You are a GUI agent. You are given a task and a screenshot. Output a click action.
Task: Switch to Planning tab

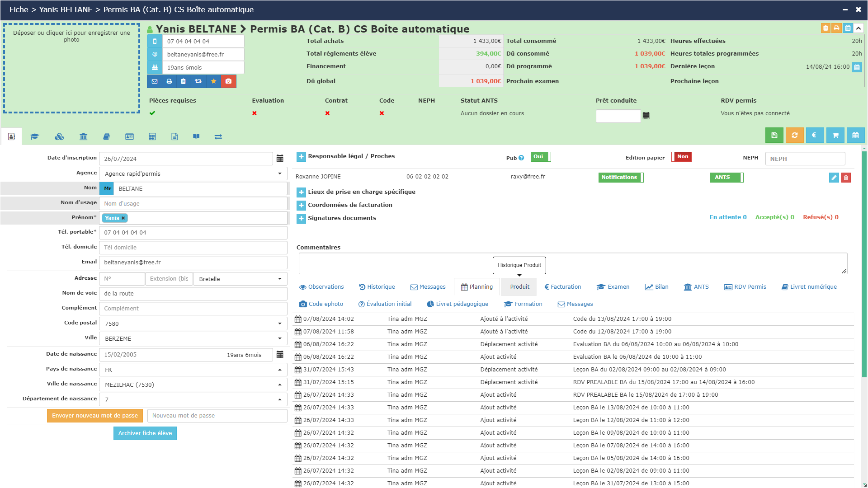(477, 287)
